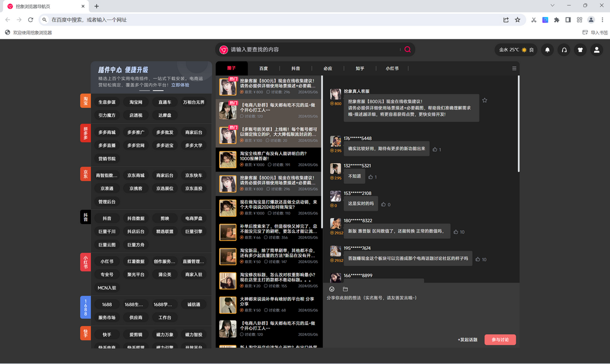Open the browser three-dot menu

tap(603, 19)
